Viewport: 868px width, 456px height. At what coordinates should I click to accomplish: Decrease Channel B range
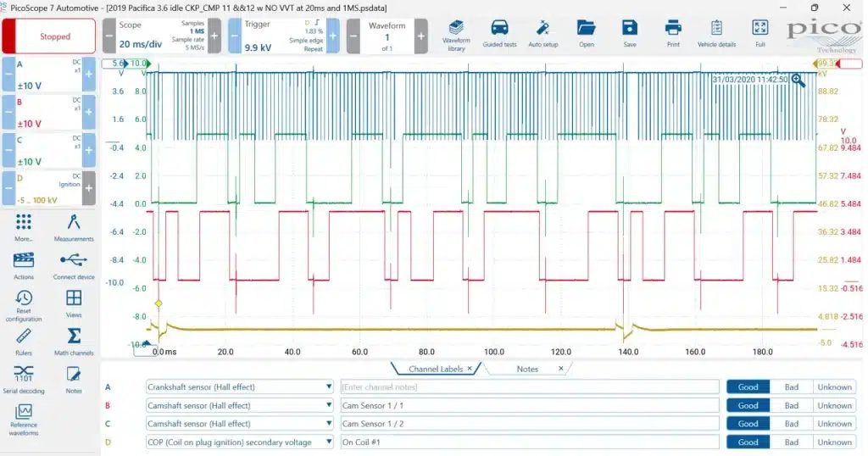(x=8, y=112)
